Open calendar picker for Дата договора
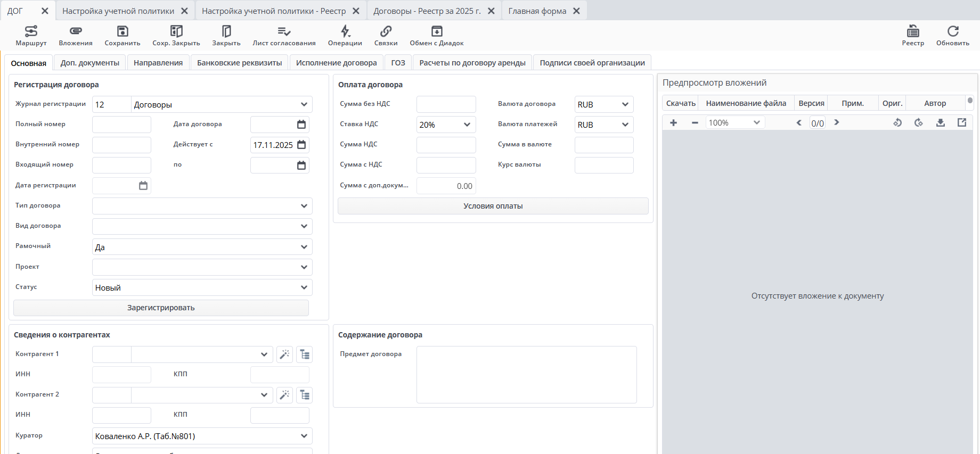 (301, 125)
